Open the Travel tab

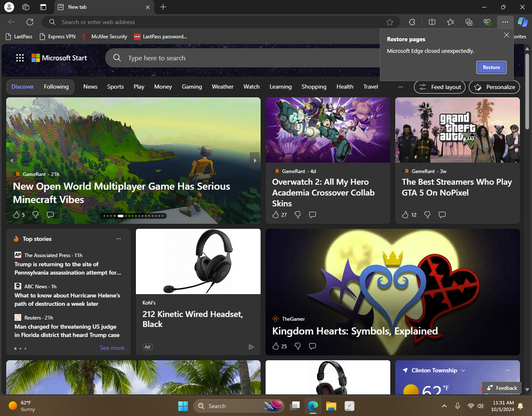point(371,87)
